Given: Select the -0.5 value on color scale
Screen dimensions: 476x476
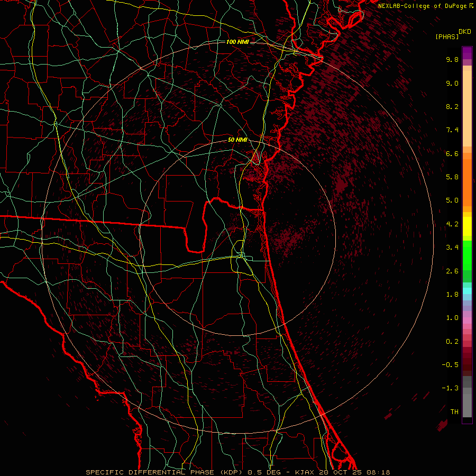Looking at the screenshot, I should tap(450, 365).
